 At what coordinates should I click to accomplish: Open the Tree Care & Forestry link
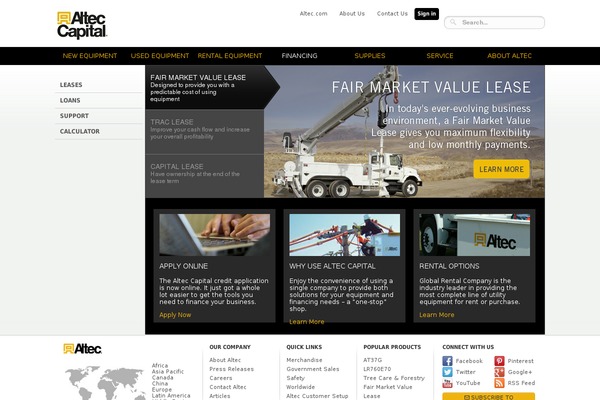point(394,378)
